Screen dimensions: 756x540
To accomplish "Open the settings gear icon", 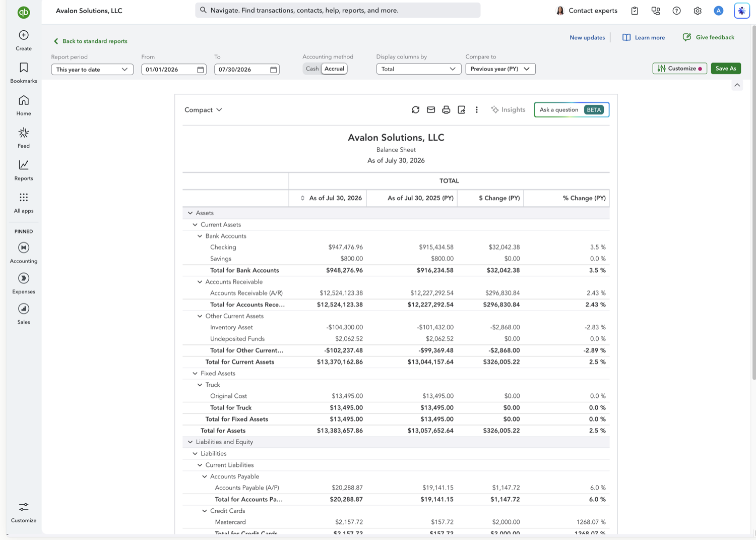I will click(x=698, y=11).
